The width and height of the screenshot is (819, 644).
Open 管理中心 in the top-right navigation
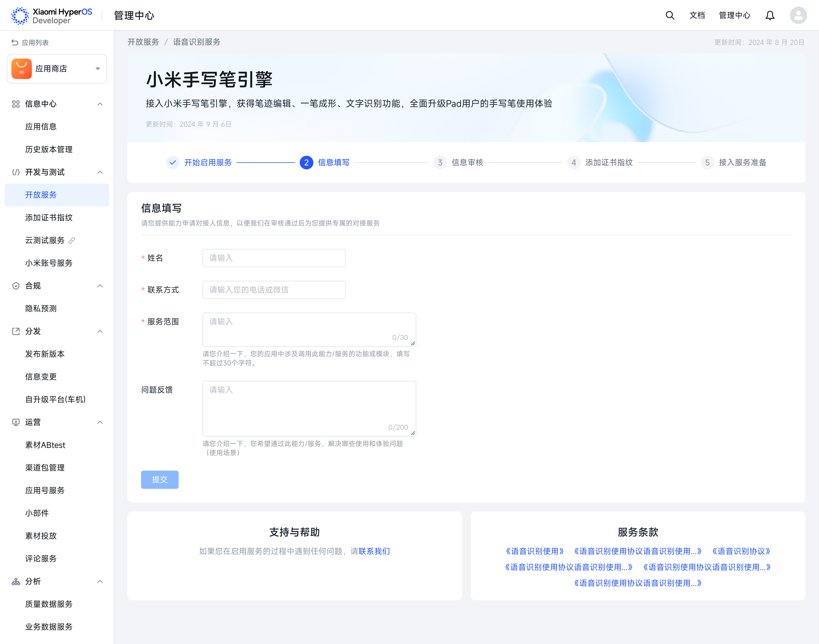[x=735, y=15]
